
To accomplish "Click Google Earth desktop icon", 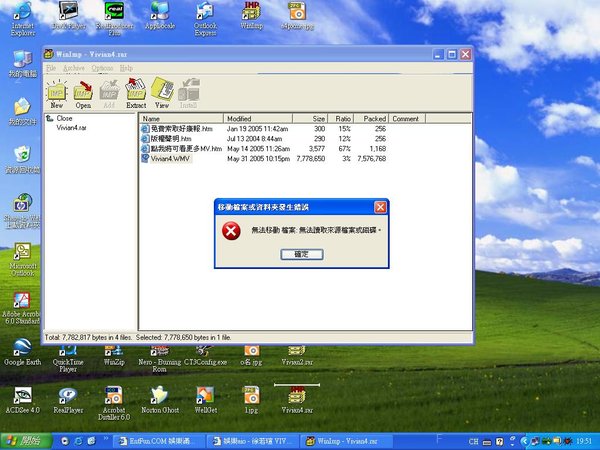I will coord(22,352).
